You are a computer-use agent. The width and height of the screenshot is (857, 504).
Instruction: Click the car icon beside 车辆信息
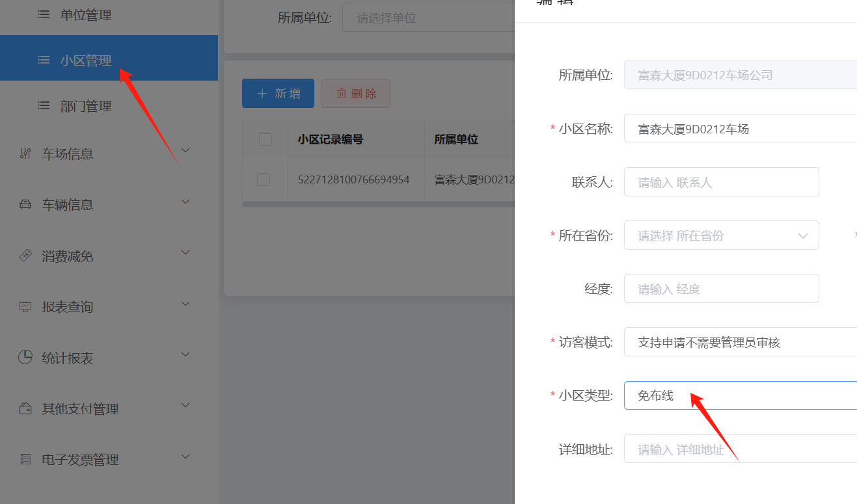[x=25, y=205]
